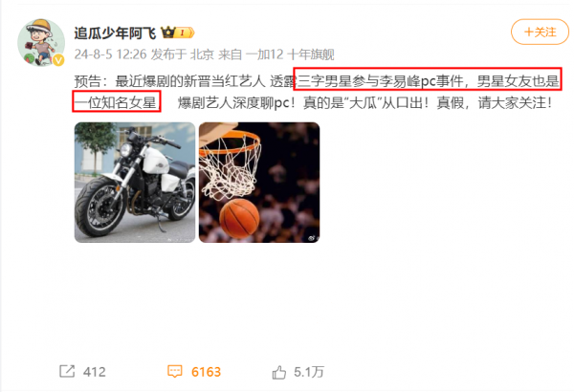Open the profile name 追瓜少年阿飞
Viewport: 574px width, 392px height.
tap(115, 33)
